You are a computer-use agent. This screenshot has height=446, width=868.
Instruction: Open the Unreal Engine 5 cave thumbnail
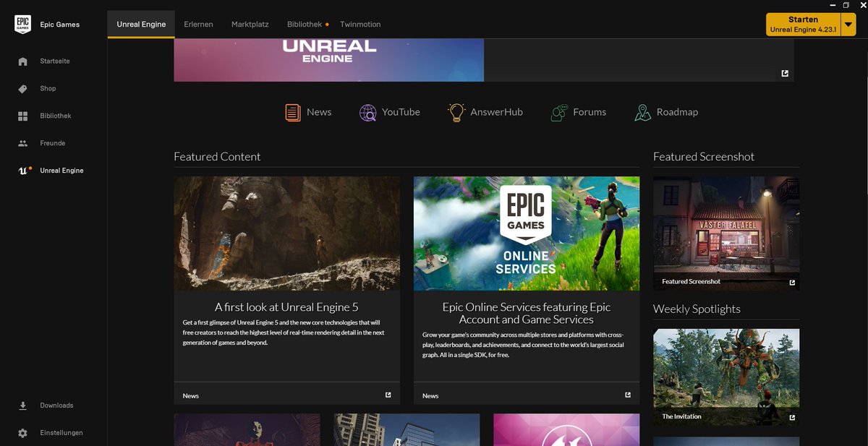pos(286,233)
